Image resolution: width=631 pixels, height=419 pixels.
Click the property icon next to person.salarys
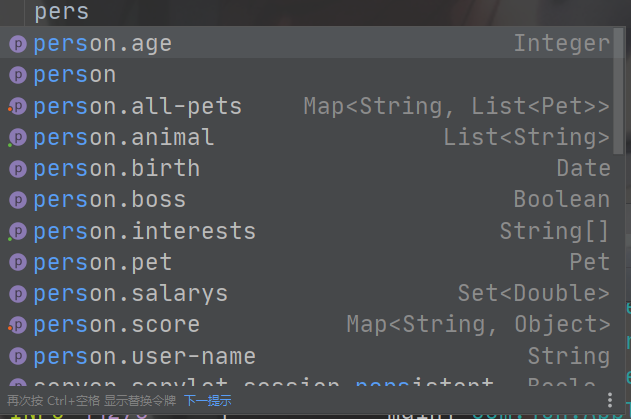click(x=17, y=294)
